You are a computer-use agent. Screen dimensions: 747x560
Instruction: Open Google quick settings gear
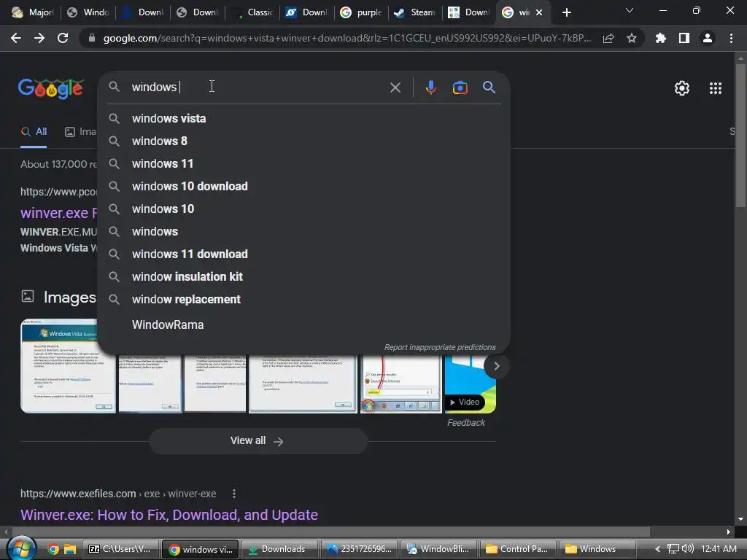(x=682, y=88)
